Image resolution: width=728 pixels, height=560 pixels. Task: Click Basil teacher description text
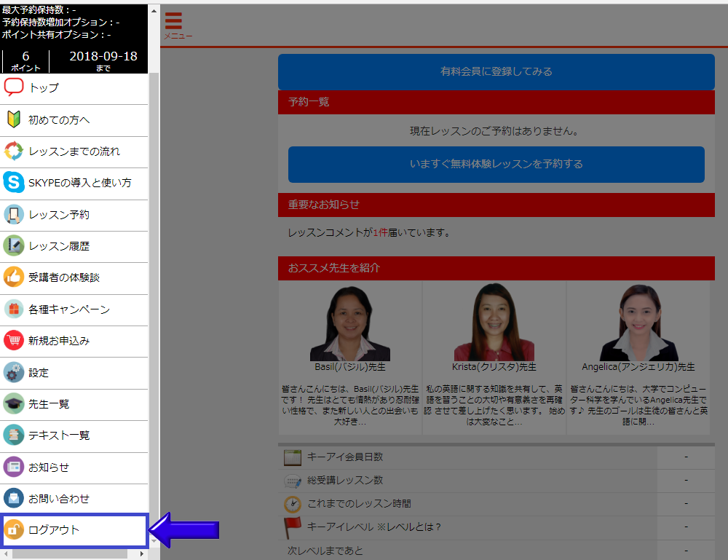350,406
